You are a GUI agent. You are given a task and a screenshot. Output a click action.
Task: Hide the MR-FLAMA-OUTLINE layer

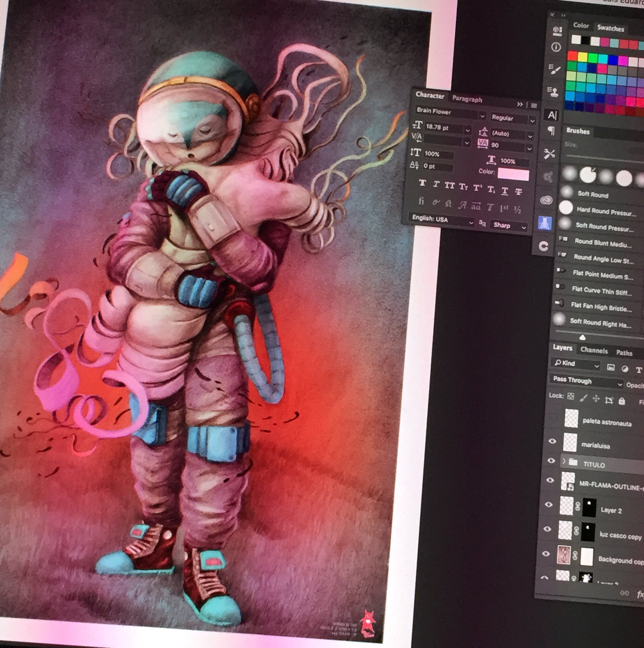[550, 480]
